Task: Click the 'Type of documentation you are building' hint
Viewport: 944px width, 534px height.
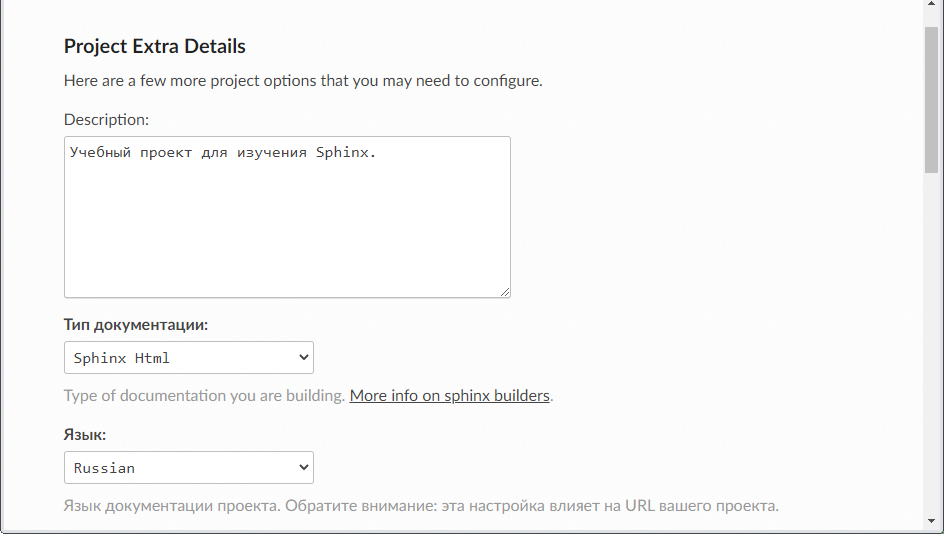Action: (205, 396)
